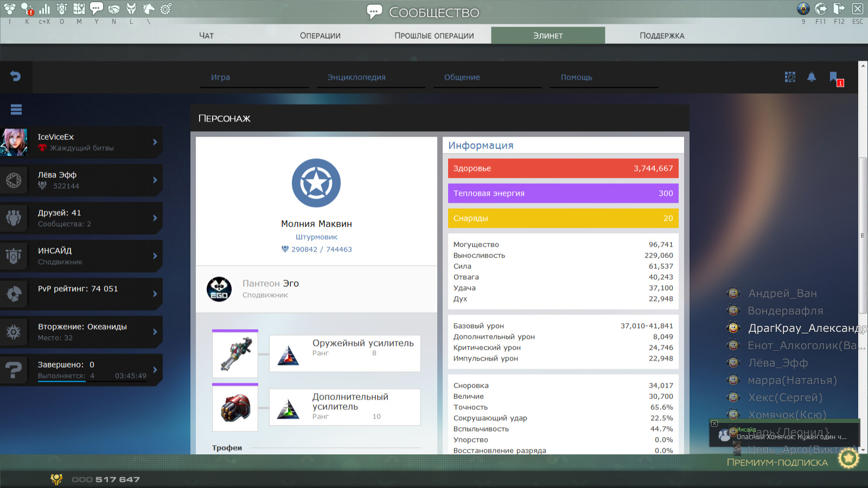Select Лёва_Эфф in the member list
The width and height of the screenshot is (868, 488).
778,363
